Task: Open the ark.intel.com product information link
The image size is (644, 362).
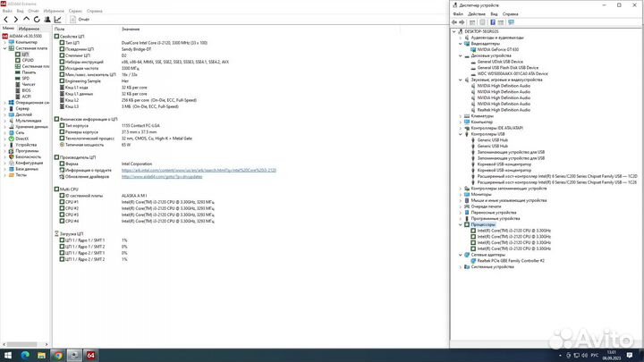Action: (x=199, y=170)
